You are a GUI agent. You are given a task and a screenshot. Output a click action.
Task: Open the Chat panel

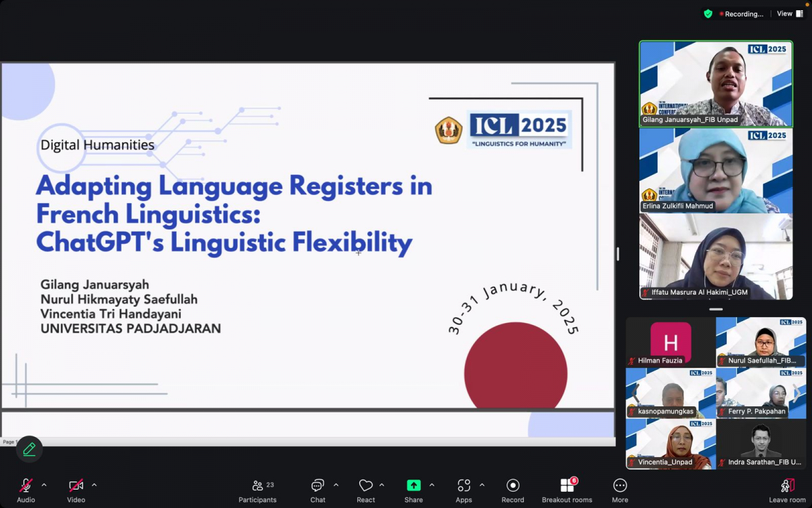(x=318, y=490)
